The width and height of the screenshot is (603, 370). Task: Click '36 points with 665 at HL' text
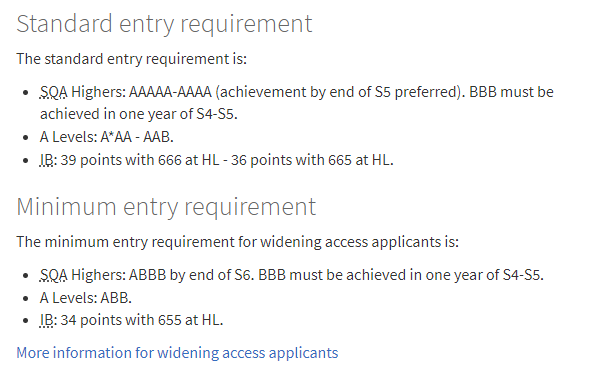click(310, 160)
